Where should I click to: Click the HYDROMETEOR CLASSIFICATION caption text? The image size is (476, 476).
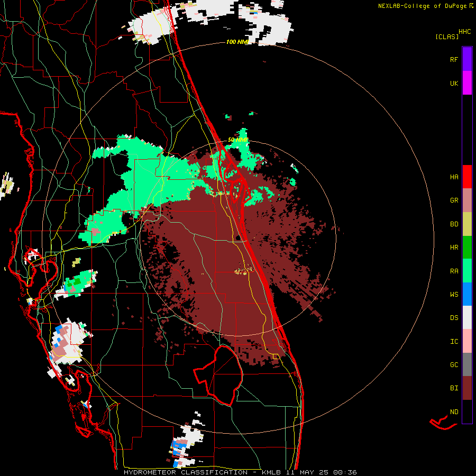(186, 472)
